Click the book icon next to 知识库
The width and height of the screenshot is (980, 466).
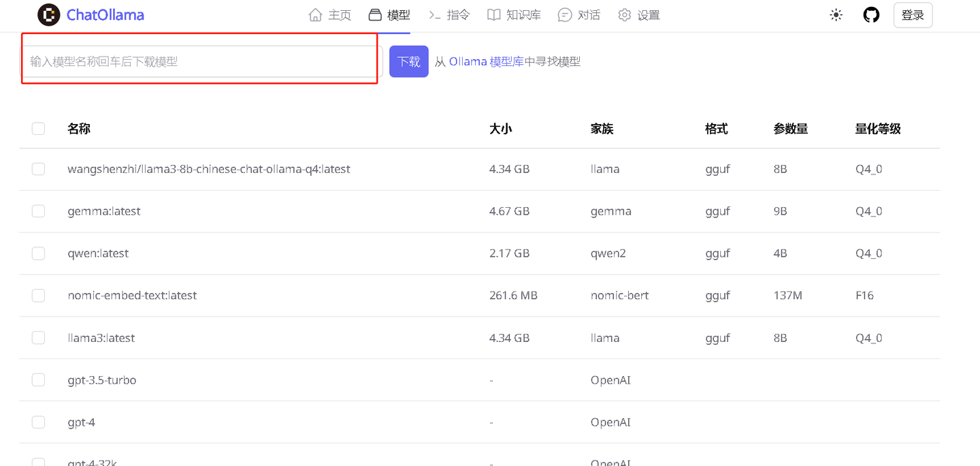coord(493,14)
